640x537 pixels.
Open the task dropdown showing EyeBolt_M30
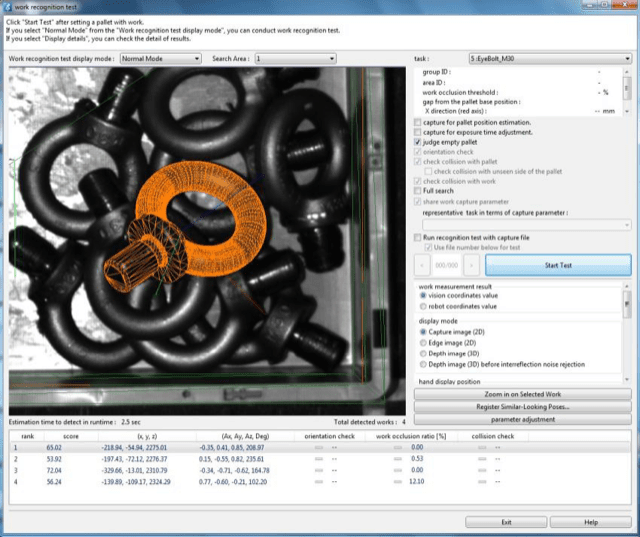tap(550, 59)
